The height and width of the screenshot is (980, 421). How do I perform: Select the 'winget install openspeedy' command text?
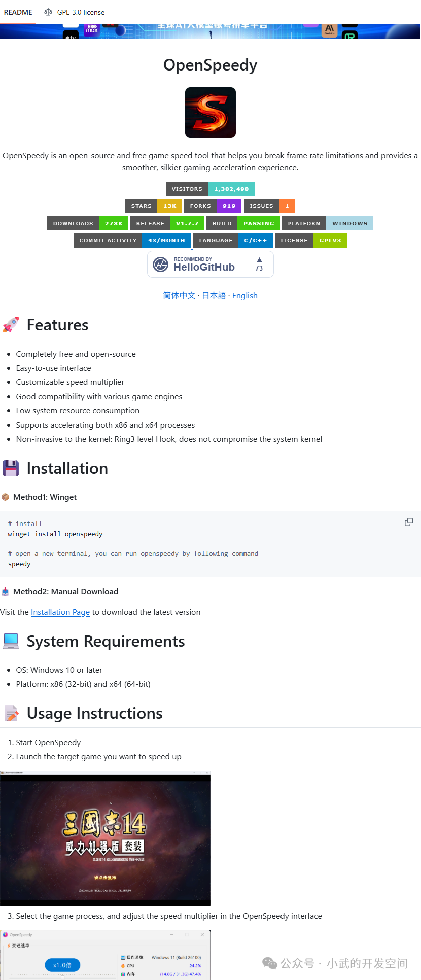tap(55, 534)
